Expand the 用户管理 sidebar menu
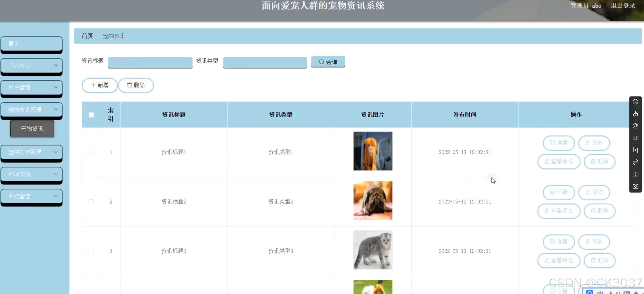644x294 pixels. click(31, 87)
